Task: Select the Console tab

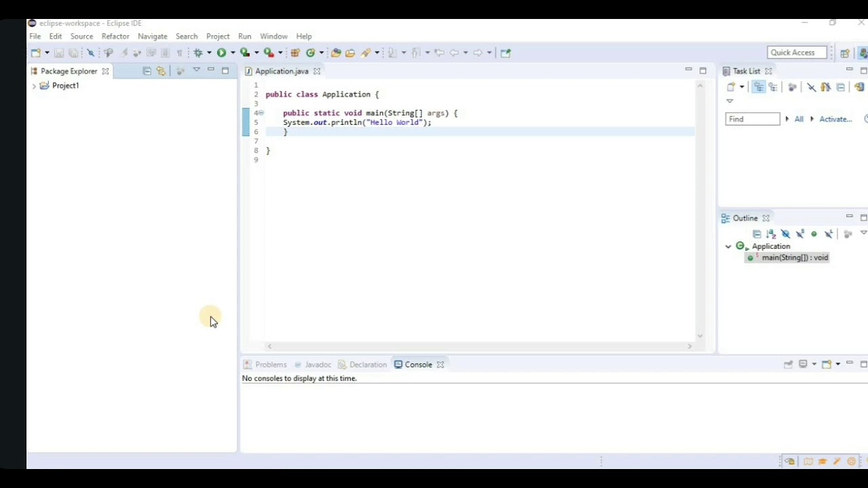Action: point(418,365)
